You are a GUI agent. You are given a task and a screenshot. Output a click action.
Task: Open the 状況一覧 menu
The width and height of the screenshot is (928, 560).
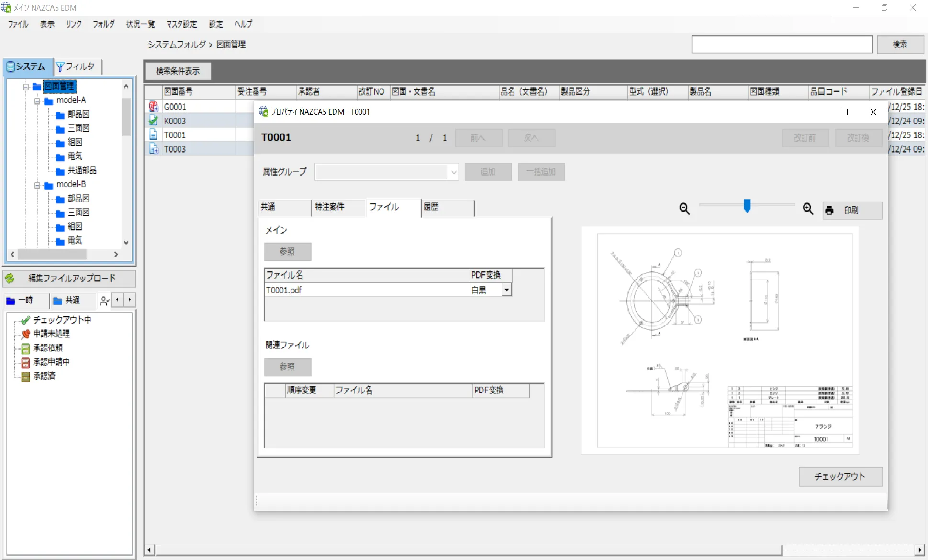pos(140,24)
